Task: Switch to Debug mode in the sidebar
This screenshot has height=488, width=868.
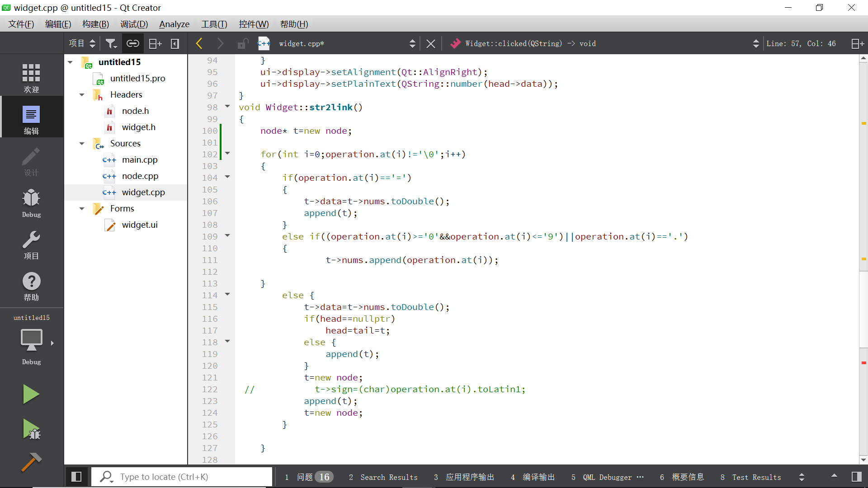Action: point(31,203)
